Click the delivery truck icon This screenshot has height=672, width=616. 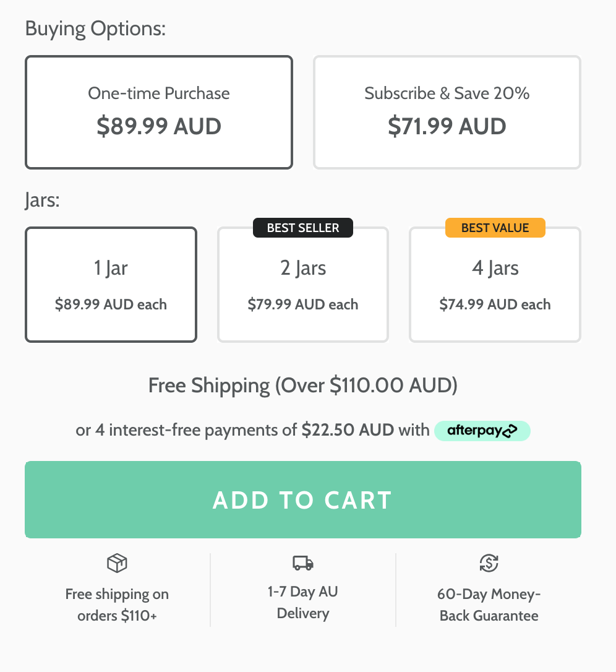point(303,562)
